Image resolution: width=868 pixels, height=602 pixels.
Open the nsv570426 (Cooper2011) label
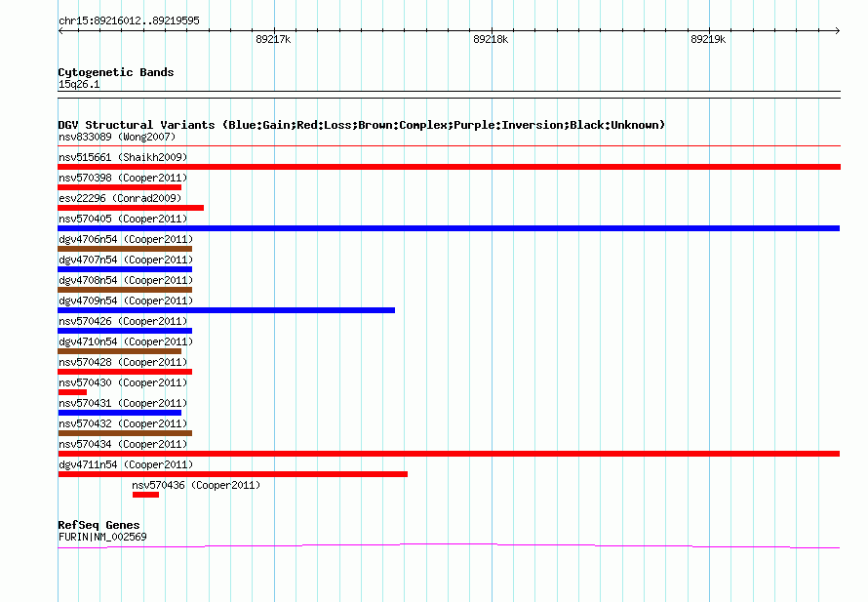(123, 321)
